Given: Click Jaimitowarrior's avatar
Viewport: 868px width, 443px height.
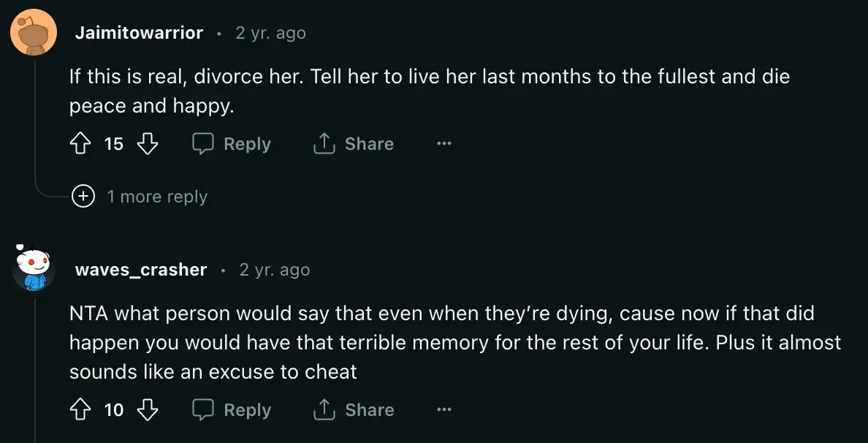Looking at the screenshot, I should click(34, 32).
